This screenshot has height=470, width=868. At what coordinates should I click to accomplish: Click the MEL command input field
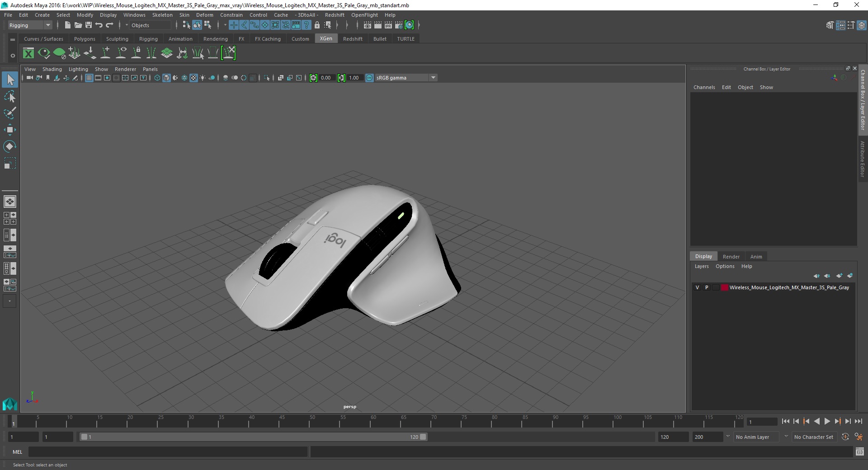[168, 451]
